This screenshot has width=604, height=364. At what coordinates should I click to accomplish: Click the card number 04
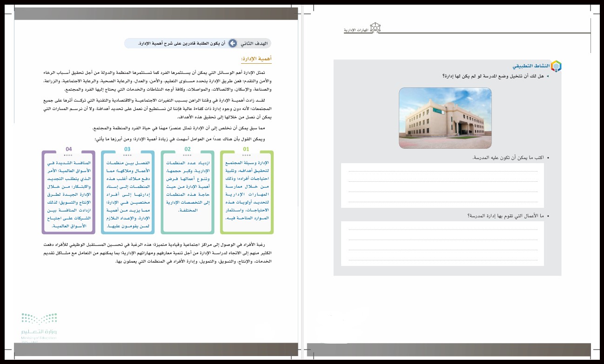point(69,149)
